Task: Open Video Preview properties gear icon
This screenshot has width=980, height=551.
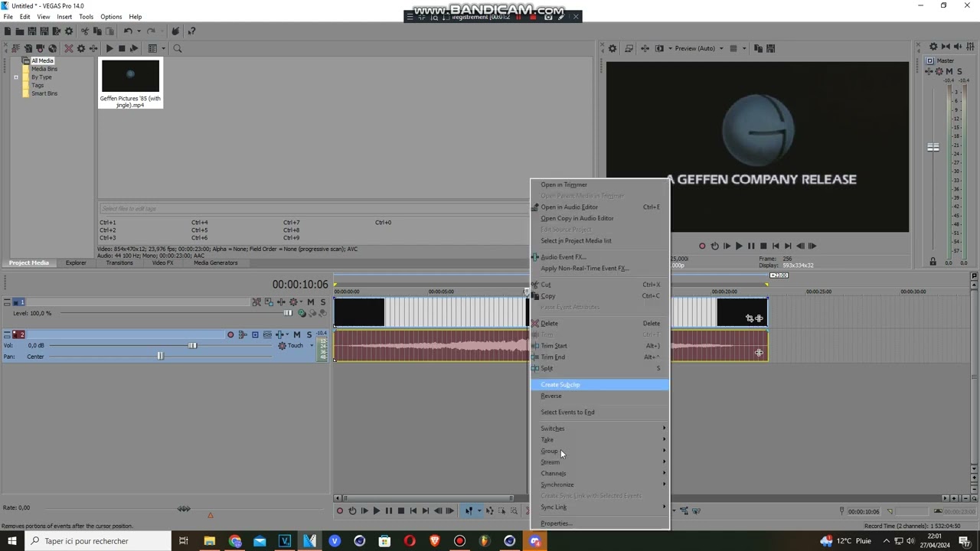Action: (x=612, y=48)
